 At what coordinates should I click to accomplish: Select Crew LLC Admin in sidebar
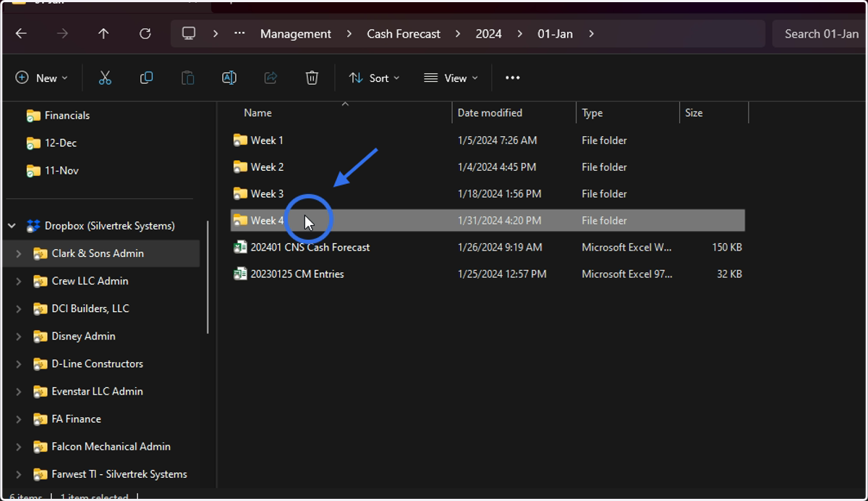(90, 281)
